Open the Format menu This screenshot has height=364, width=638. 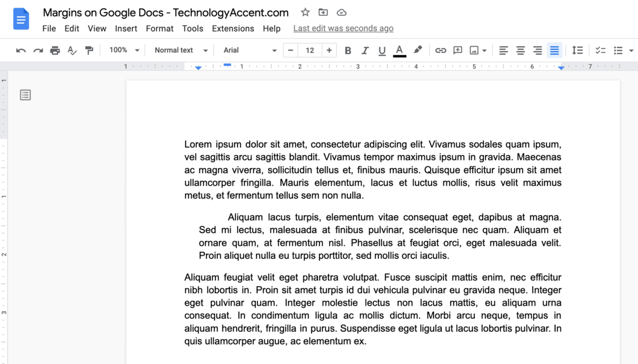click(159, 29)
